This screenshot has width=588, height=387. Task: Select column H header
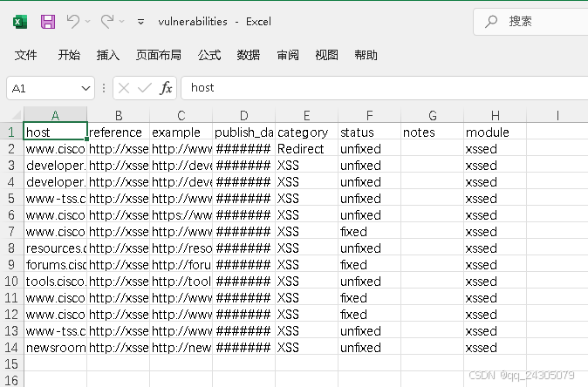click(x=495, y=115)
